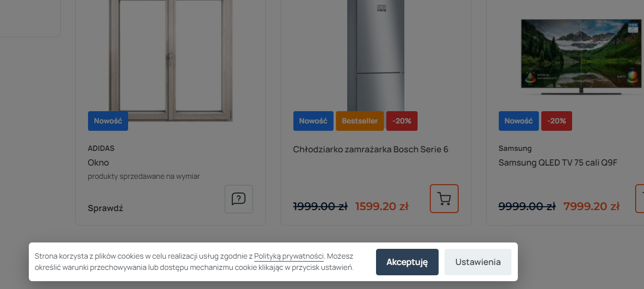Open the Polityką prywatności link

289,256
